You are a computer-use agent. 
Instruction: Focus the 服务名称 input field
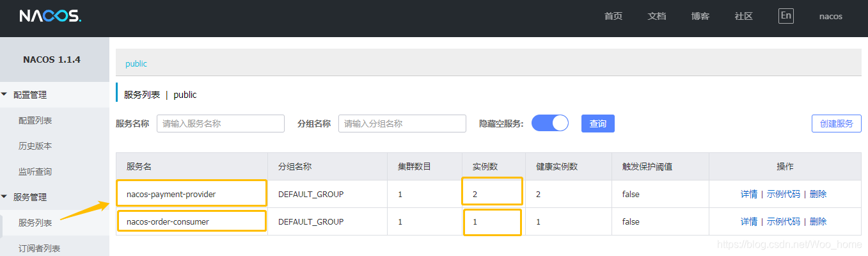pyautogui.click(x=221, y=124)
